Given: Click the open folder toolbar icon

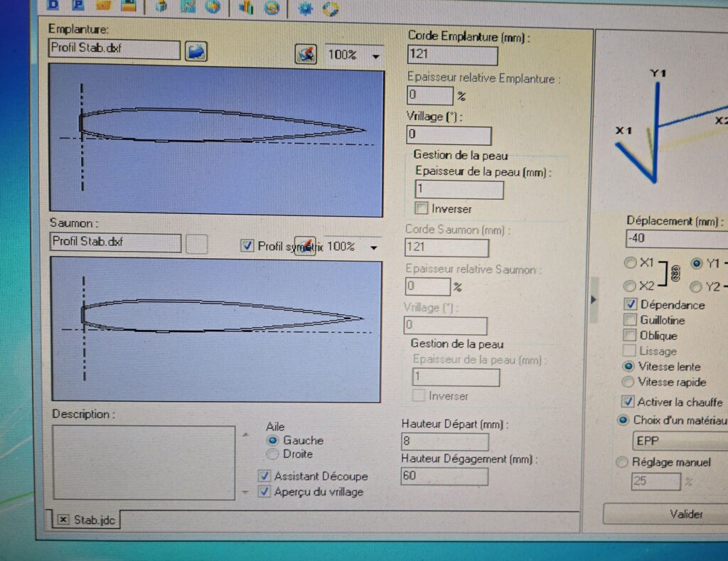Looking at the screenshot, I should (104, 6).
